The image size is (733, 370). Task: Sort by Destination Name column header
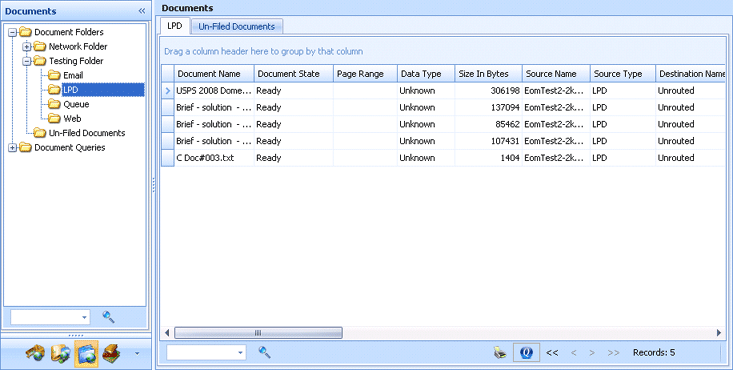click(x=691, y=74)
